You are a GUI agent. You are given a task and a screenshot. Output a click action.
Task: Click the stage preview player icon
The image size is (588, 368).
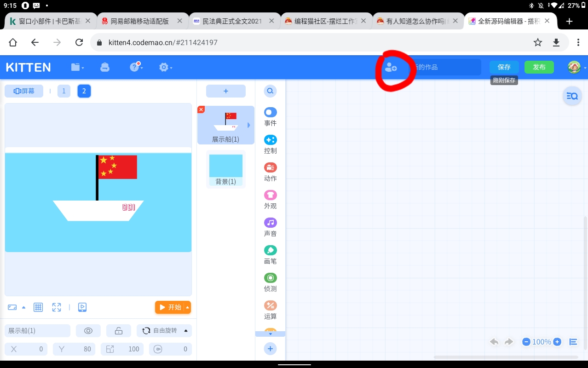tap(82, 307)
